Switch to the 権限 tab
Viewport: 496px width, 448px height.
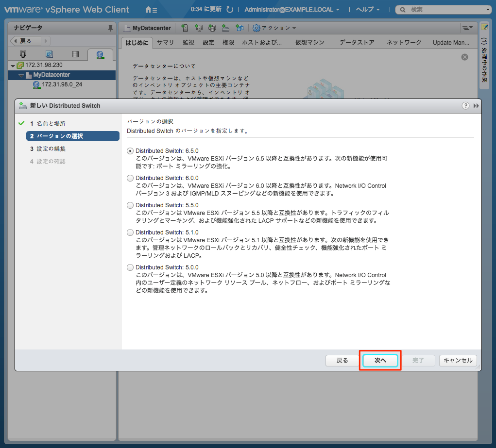[228, 43]
